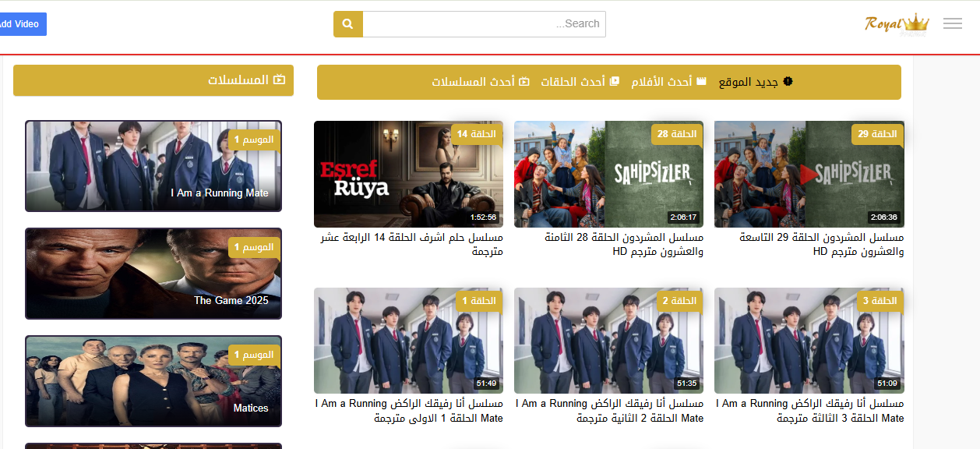Open The Game 2025 series card
The width and height of the screenshot is (980, 449).
[153, 274]
